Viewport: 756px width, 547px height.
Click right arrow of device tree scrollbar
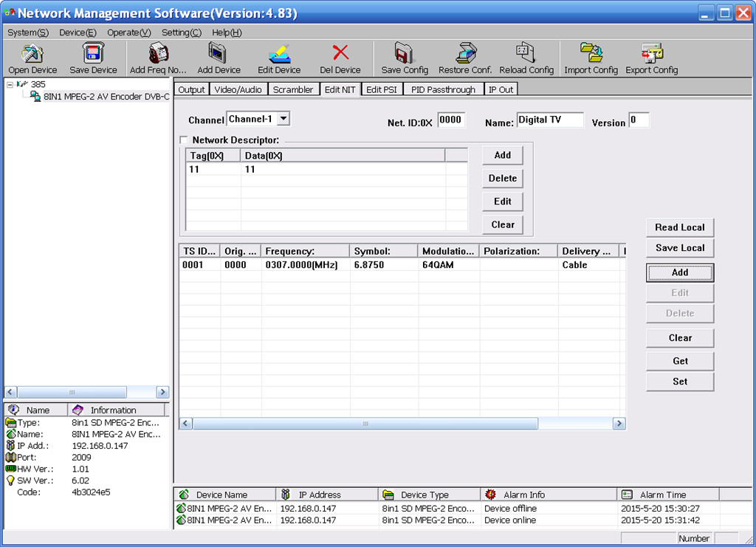coord(163,392)
